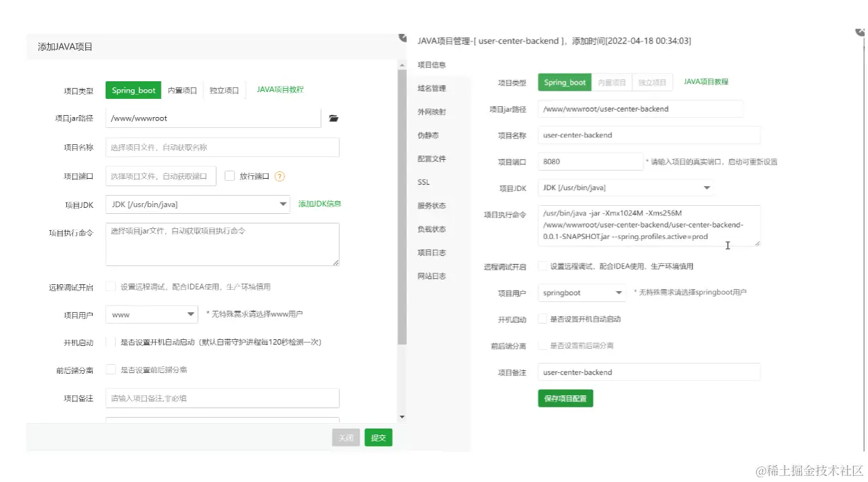Open 项目用户 www dropdown
This screenshot has height=482, width=868.
click(x=152, y=314)
